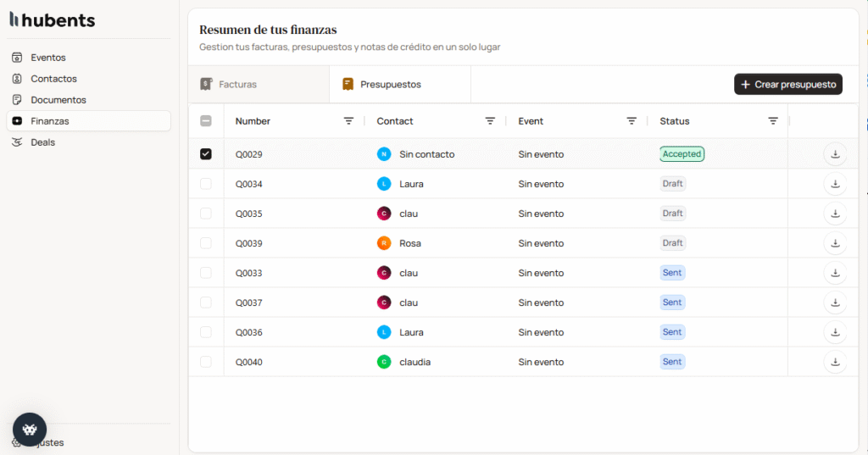Download quote Q0029 with its download icon
The height and width of the screenshot is (455, 868).
tap(835, 154)
